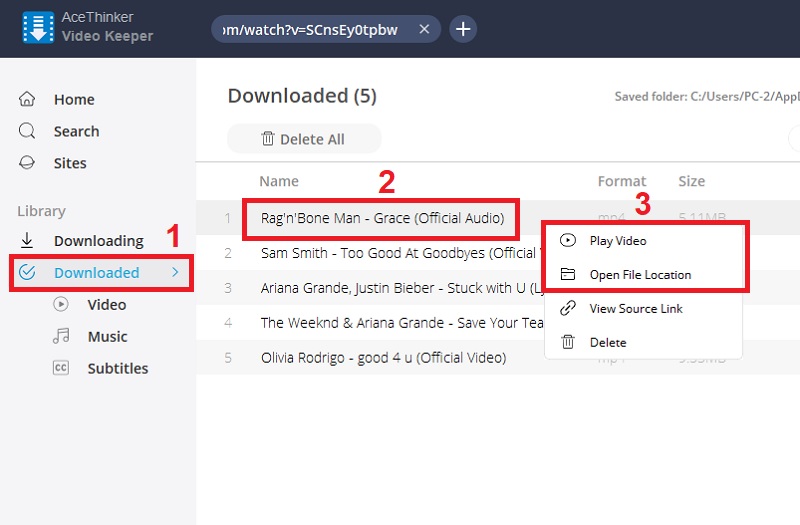Open the Downloading library section
Screen dimensions: 800x525
(98, 241)
